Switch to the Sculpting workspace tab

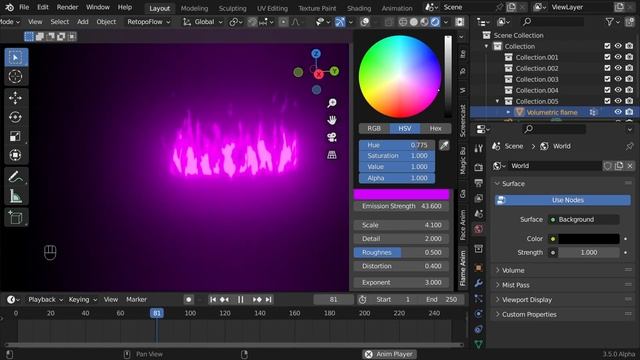tap(232, 8)
